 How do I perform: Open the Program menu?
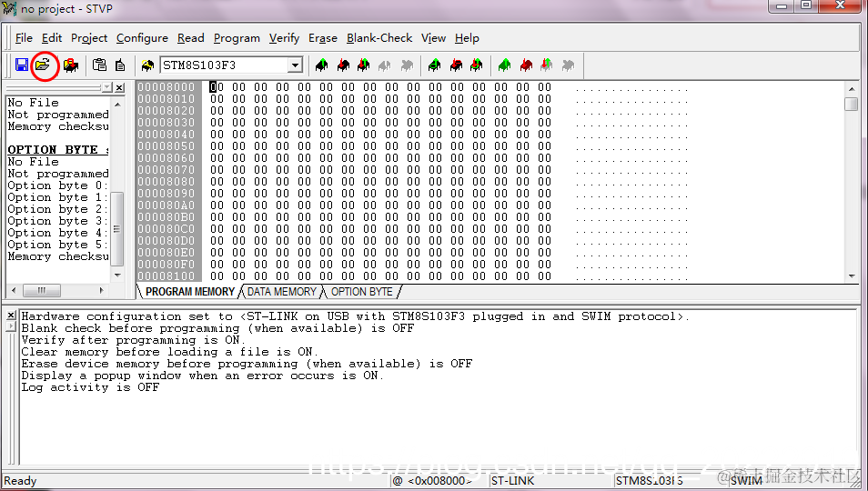pyautogui.click(x=237, y=38)
